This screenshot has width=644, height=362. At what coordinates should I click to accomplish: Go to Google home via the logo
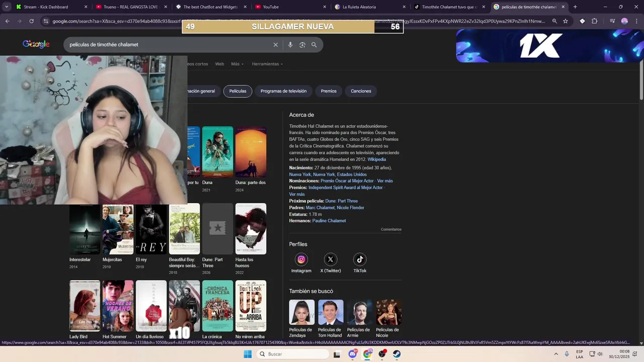pos(36,44)
